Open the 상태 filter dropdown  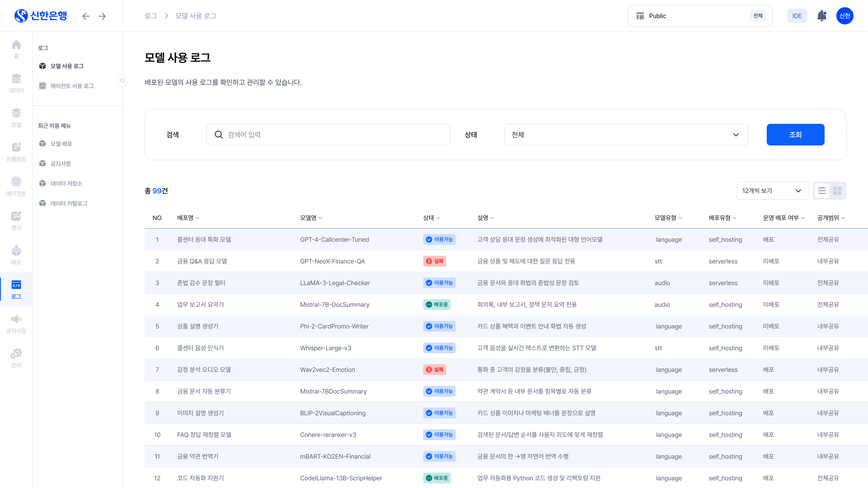(626, 135)
